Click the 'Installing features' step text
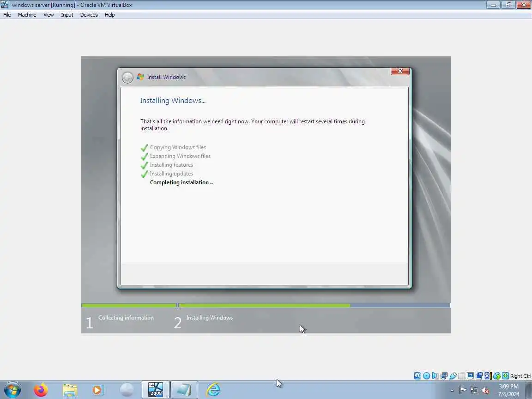 click(x=171, y=165)
